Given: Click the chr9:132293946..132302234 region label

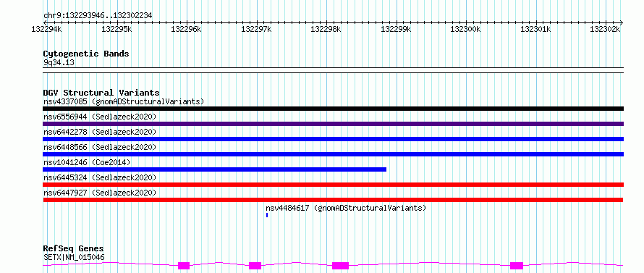Looking at the screenshot, I should 98,16.
